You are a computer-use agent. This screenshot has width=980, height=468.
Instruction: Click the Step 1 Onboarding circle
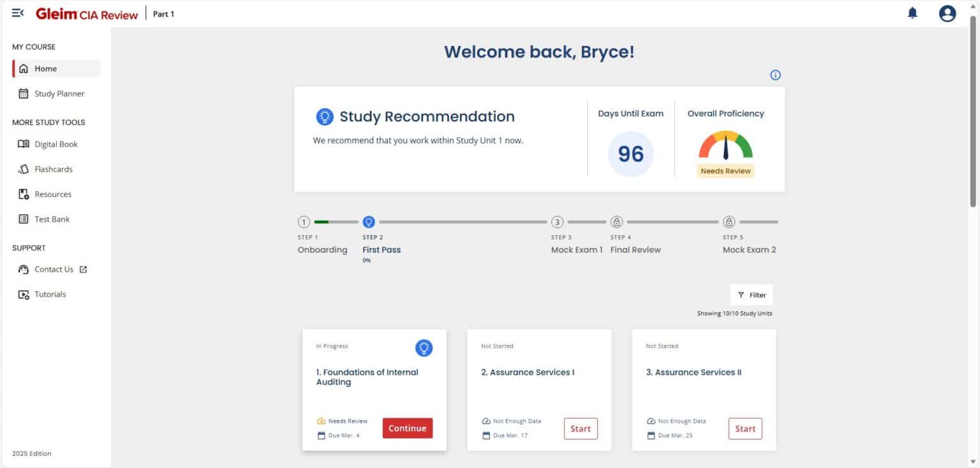[304, 222]
